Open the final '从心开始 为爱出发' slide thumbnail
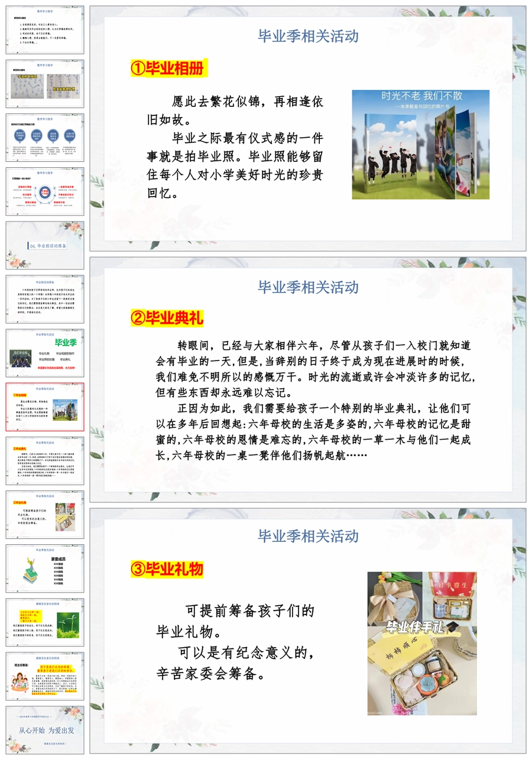Viewport: 532px width, 760px height. [45, 729]
